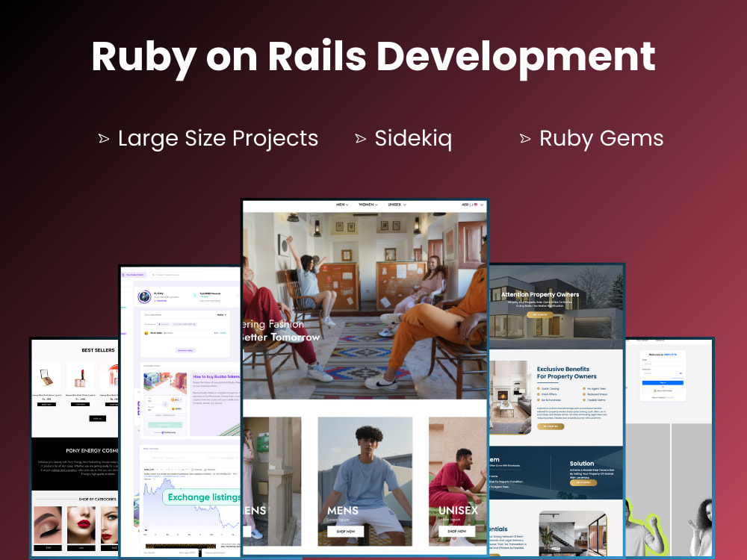
Task: Click the Sidekiq bullet arrow icon
Action: 360,139
